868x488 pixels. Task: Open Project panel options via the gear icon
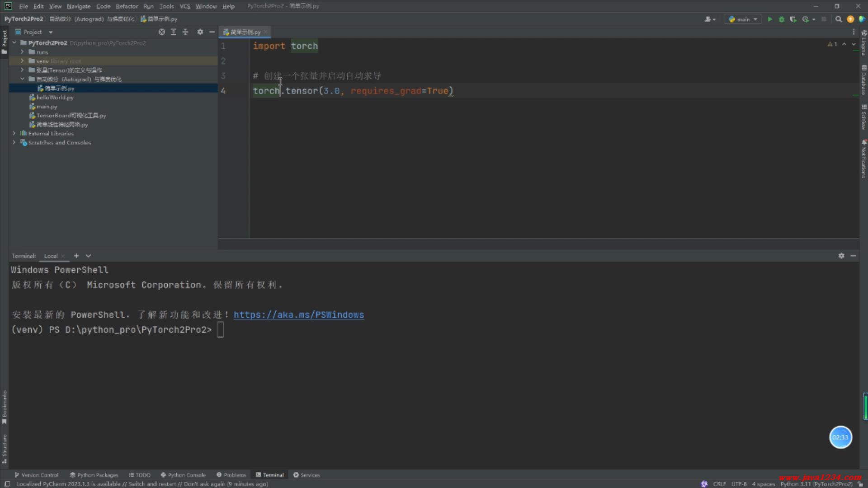click(x=200, y=32)
